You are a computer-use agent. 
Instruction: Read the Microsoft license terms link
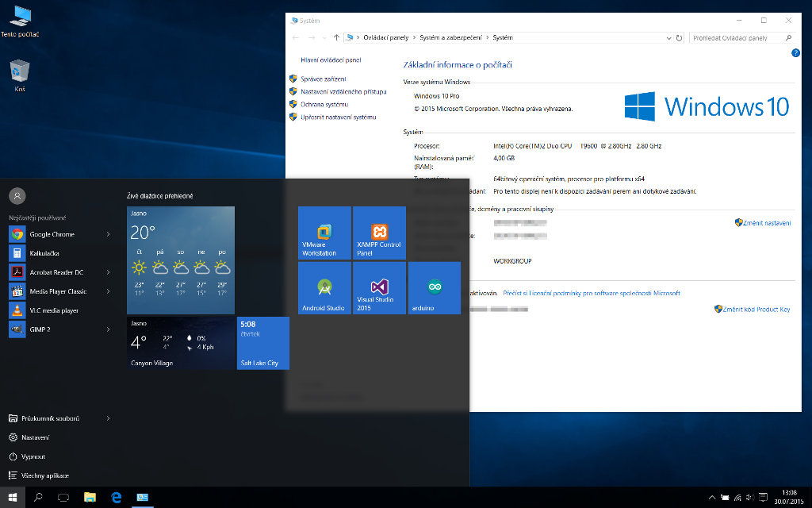point(592,294)
